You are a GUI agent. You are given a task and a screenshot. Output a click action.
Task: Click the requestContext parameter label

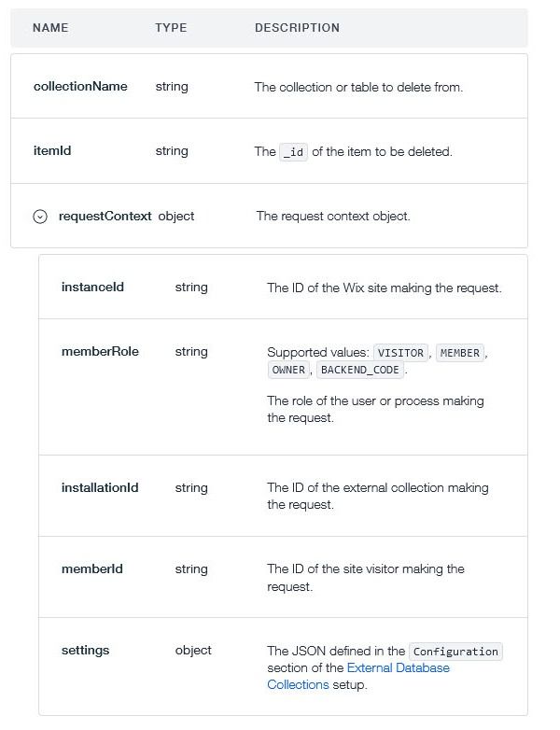point(105,217)
